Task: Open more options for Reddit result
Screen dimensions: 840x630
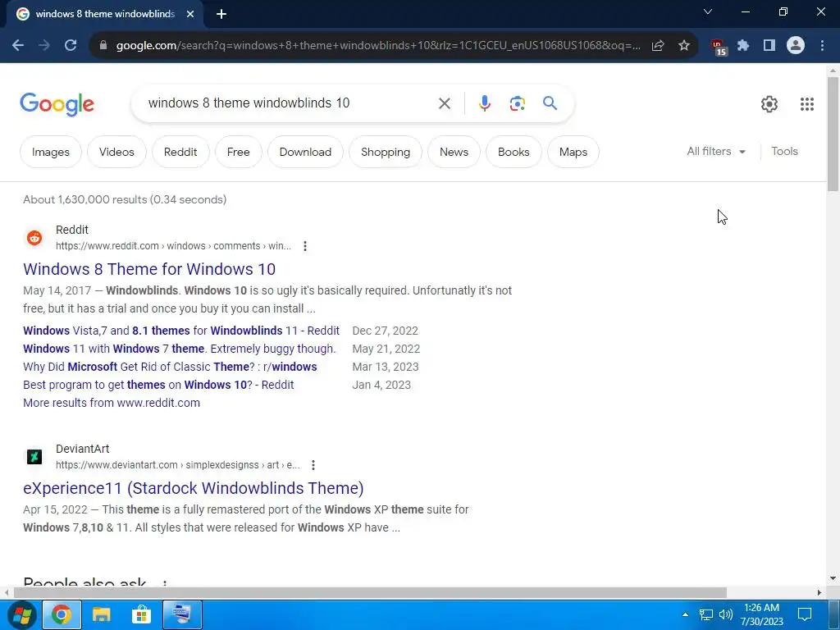Action: click(305, 246)
